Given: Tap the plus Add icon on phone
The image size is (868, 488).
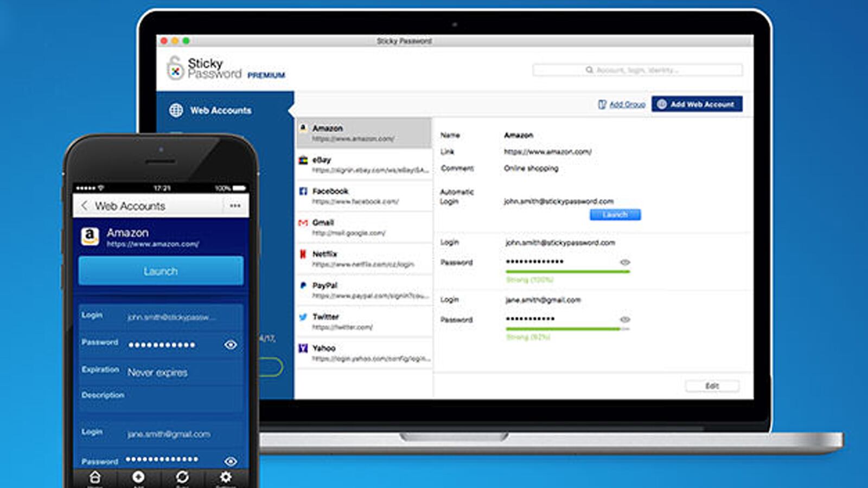Looking at the screenshot, I should tap(138, 477).
